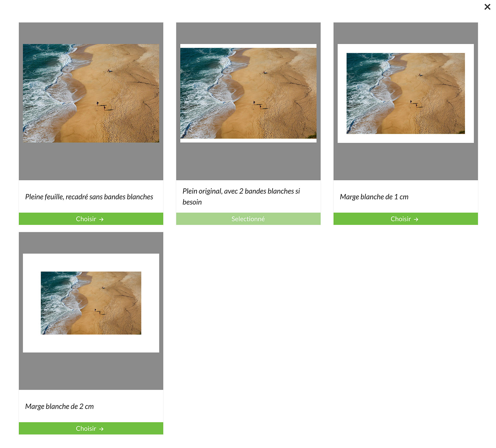Click the beach photo in the 1 cm margin preview
The image size is (496, 448).
[405, 93]
